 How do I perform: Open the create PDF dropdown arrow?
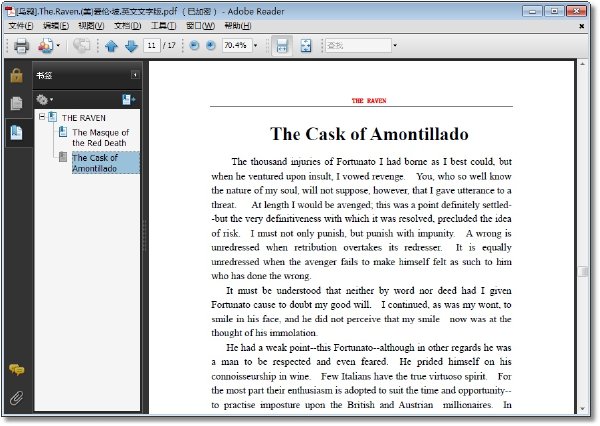[58, 46]
